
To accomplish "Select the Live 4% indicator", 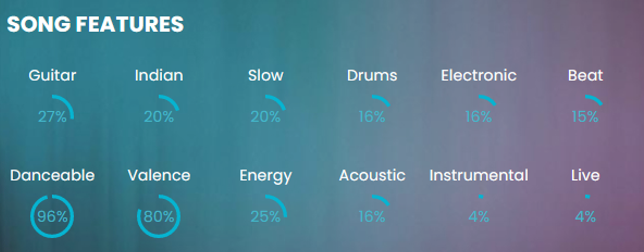I will (585, 216).
